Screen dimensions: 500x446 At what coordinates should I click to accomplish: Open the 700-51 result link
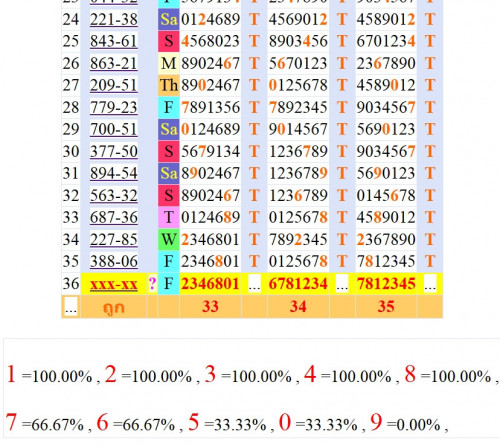coord(114,129)
